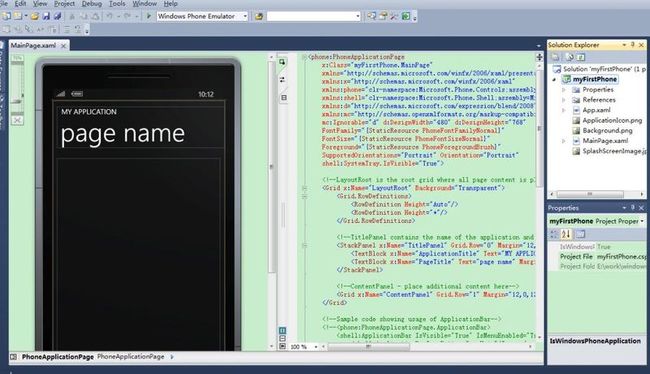The height and width of the screenshot is (374, 650).
Task: Toggle horizontal split view button
Action: [x=282, y=338]
